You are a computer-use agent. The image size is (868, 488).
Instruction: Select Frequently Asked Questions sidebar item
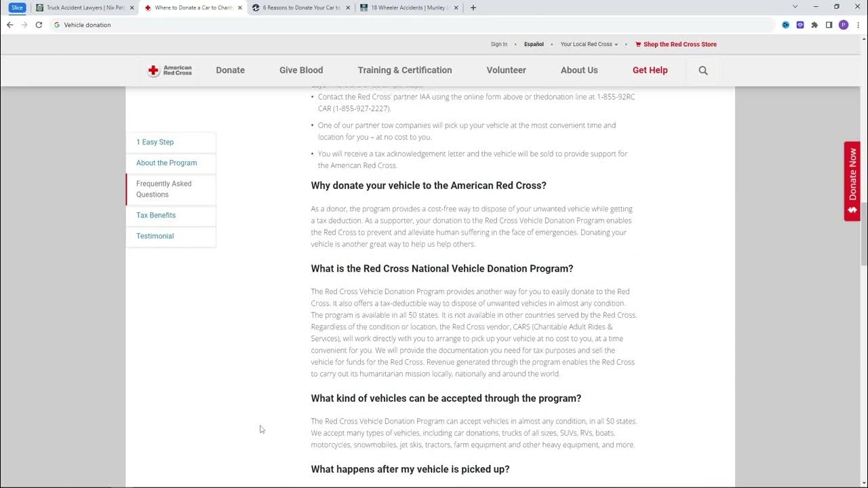pos(171,189)
